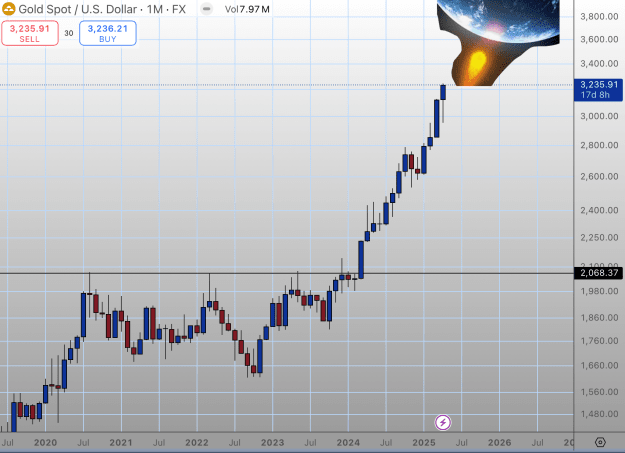The height and width of the screenshot is (453, 625).
Task: Click the gold symbol logo icon
Action: (8, 9)
